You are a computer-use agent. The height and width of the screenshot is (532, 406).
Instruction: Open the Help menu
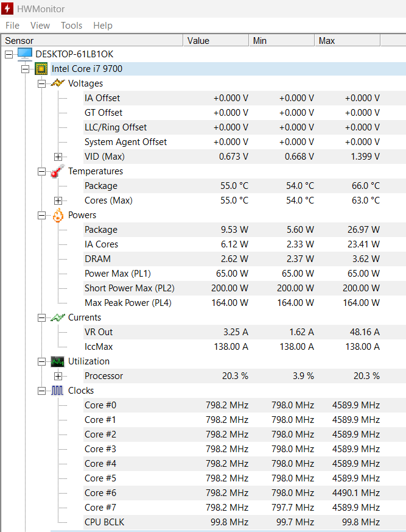click(103, 26)
